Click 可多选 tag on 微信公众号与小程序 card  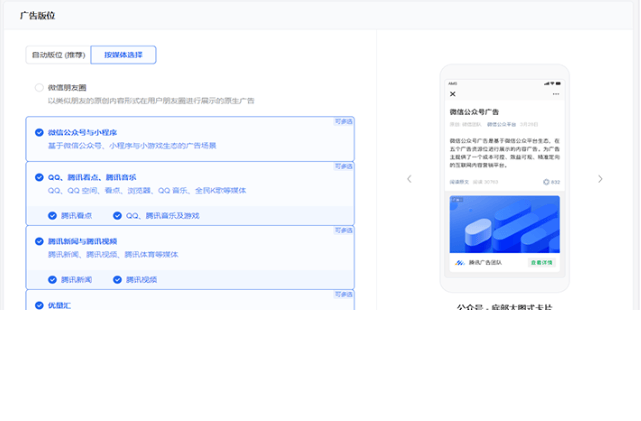coord(343,121)
